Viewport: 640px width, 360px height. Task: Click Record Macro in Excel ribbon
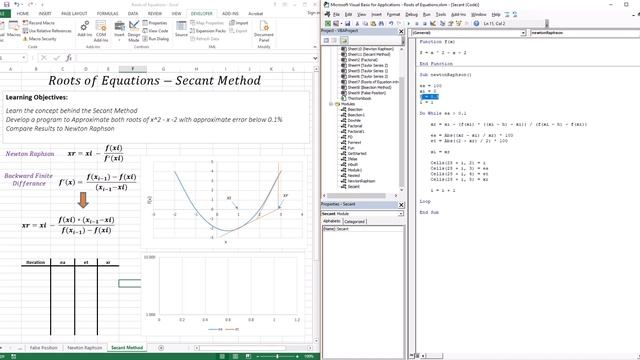click(x=39, y=23)
